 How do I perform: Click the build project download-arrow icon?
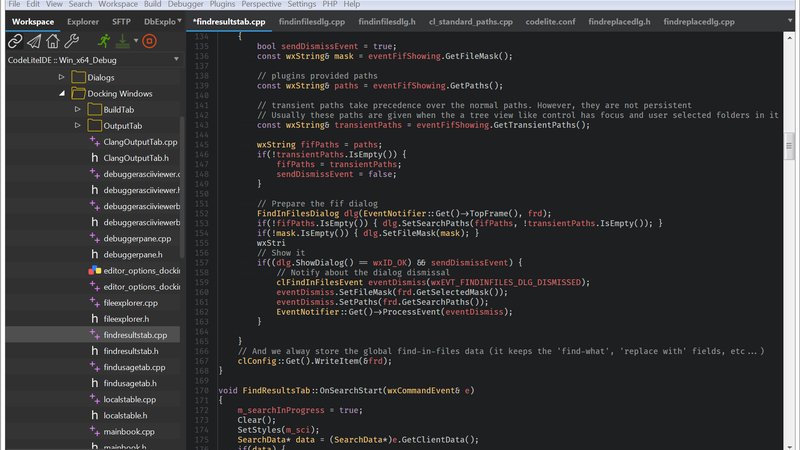124,41
